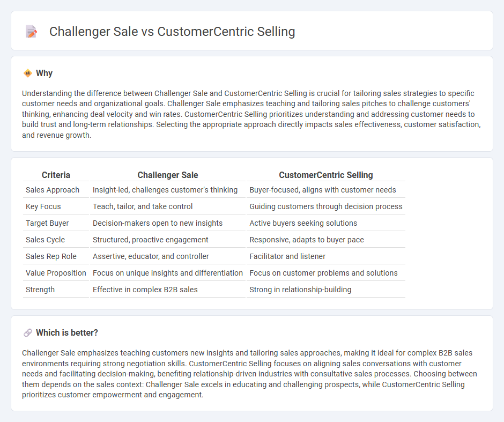Click cell Strong in relationship-building
Screen dimensions: 504x422
pyautogui.click(x=326, y=290)
